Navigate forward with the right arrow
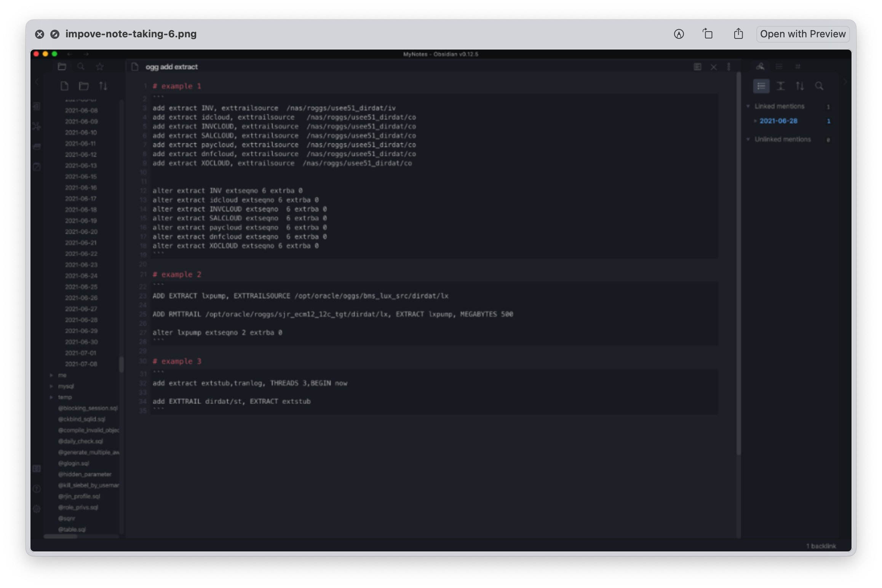 [86, 54]
